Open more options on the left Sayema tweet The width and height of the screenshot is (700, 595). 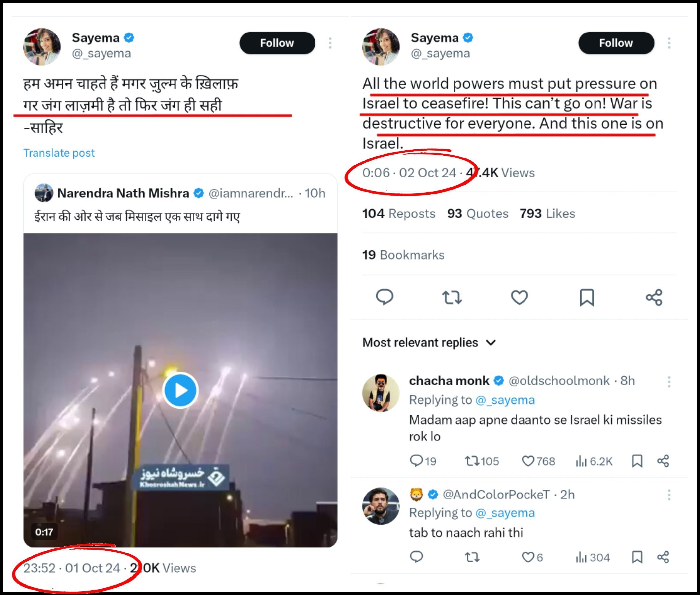click(x=330, y=43)
